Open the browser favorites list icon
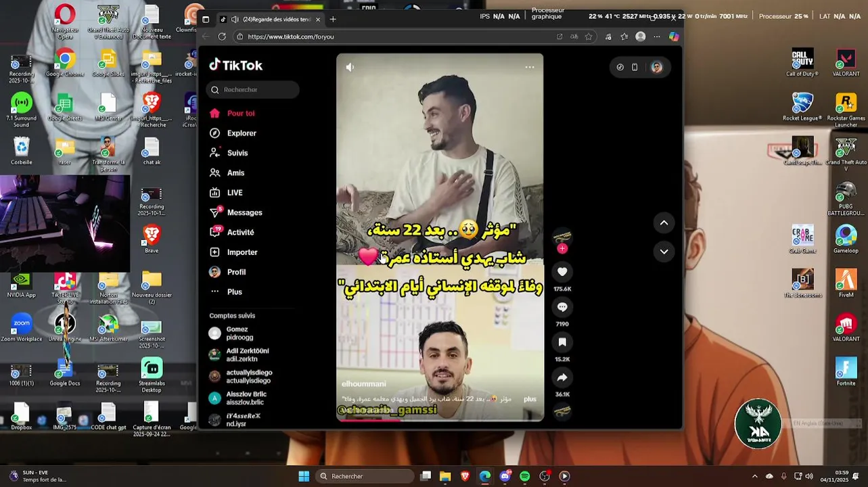 pos(624,37)
